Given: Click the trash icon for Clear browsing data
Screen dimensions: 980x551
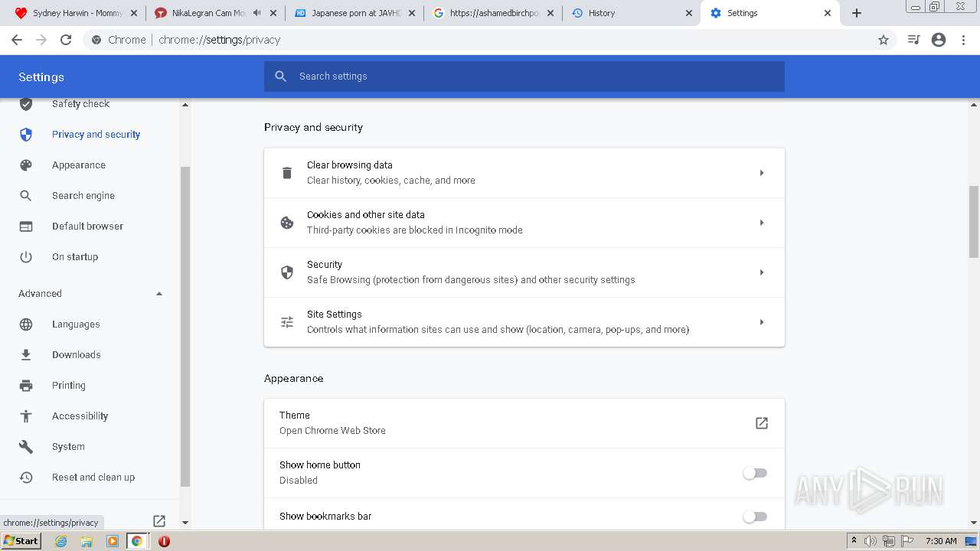Looking at the screenshot, I should (x=287, y=173).
